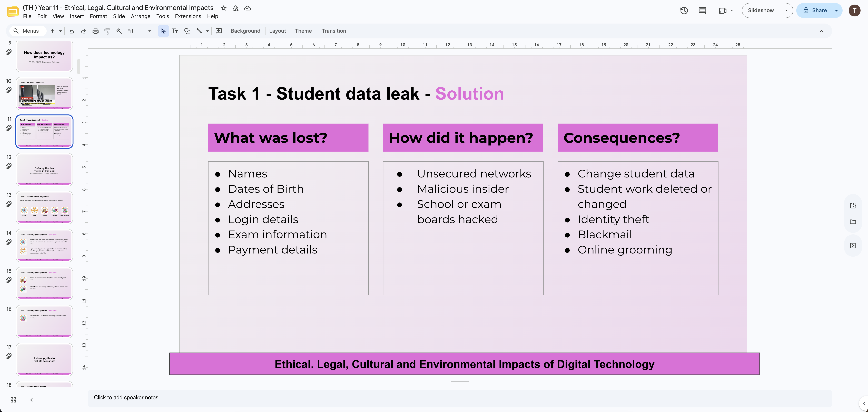Image resolution: width=868 pixels, height=412 pixels.
Task: Select slide 17 thumbnail real life scenarios
Action: [x=44, y=360]
